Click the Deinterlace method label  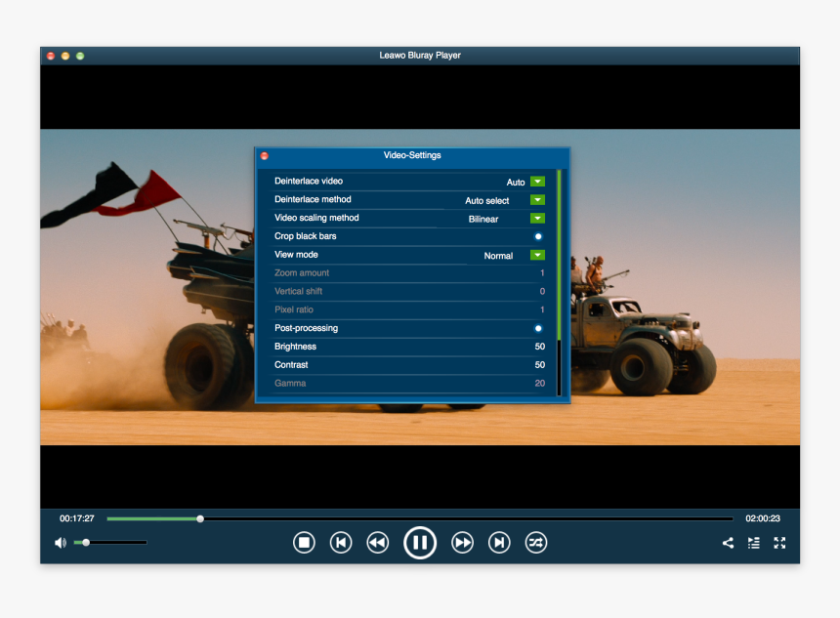(313, 199)
